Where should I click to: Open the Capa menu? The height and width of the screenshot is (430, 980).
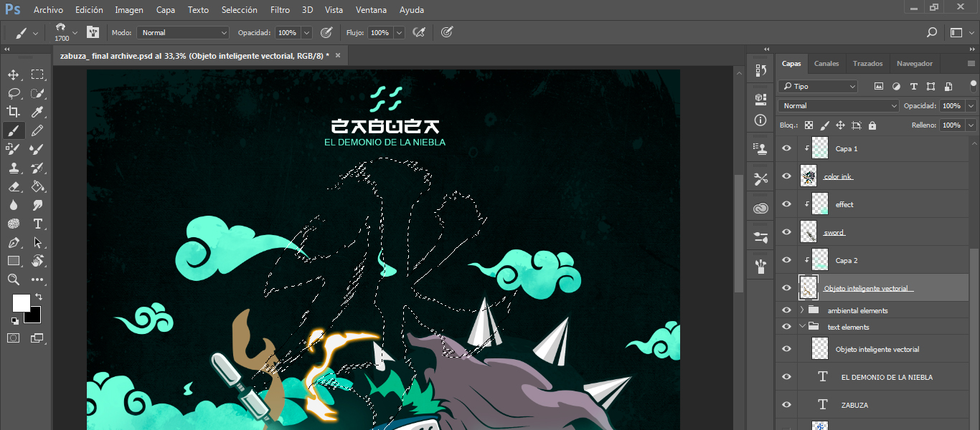coord(166,10)
